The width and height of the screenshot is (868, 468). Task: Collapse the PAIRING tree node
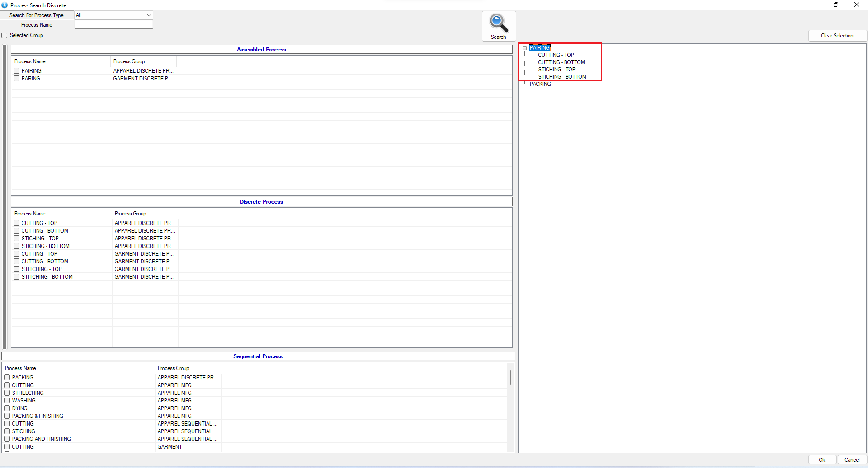(x=524, y=48)
